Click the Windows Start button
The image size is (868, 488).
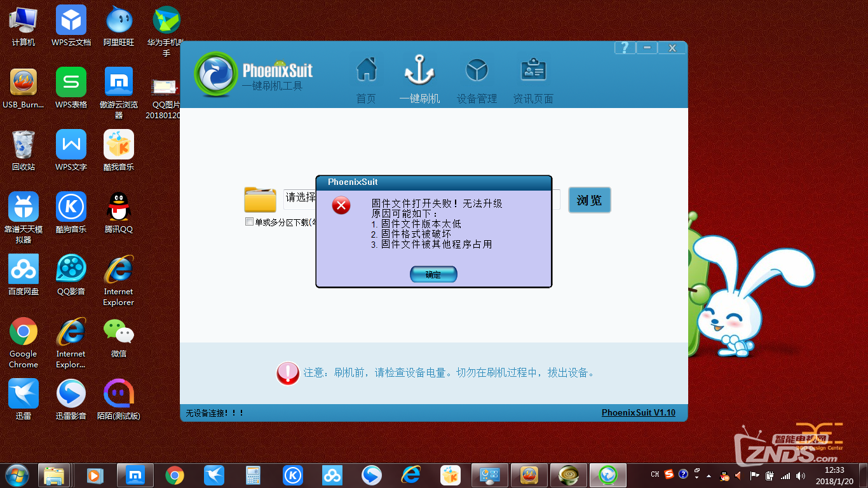coord(16,475)
